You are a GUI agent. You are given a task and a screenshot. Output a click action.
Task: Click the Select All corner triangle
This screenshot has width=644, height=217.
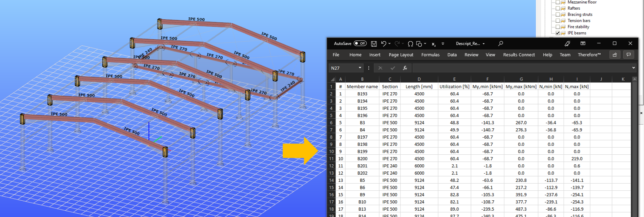click(x=332, y=79)
